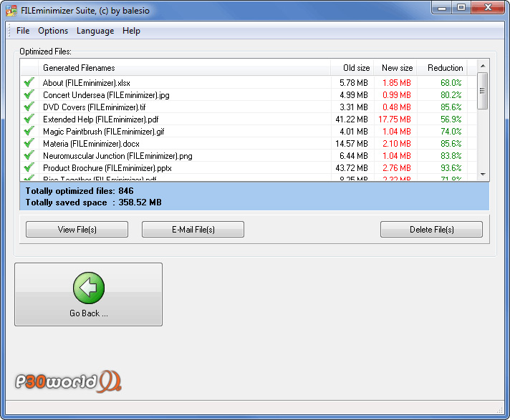Screen dimensions: 510x420
Task: Click the green Go Back arrow icon
Action: [89, 288]
